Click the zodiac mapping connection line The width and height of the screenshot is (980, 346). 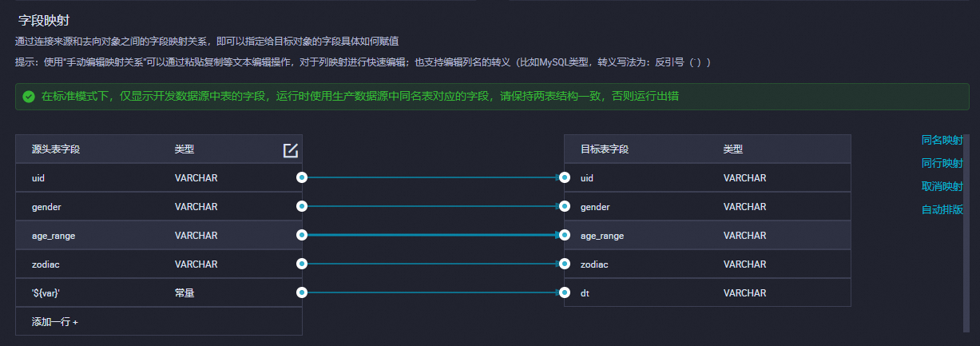(x=433, y=264)
